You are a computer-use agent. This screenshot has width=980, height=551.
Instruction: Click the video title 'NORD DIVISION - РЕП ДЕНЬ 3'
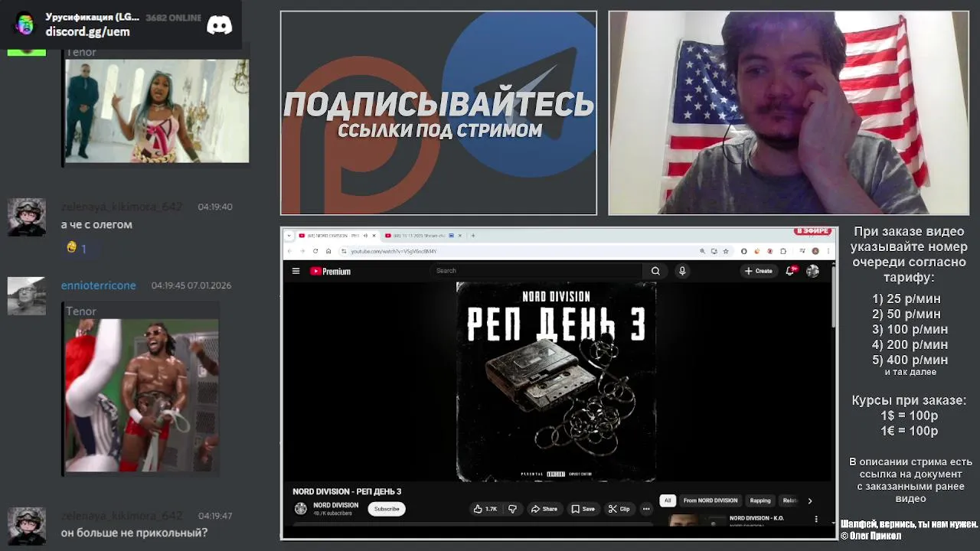coord(347,491)
